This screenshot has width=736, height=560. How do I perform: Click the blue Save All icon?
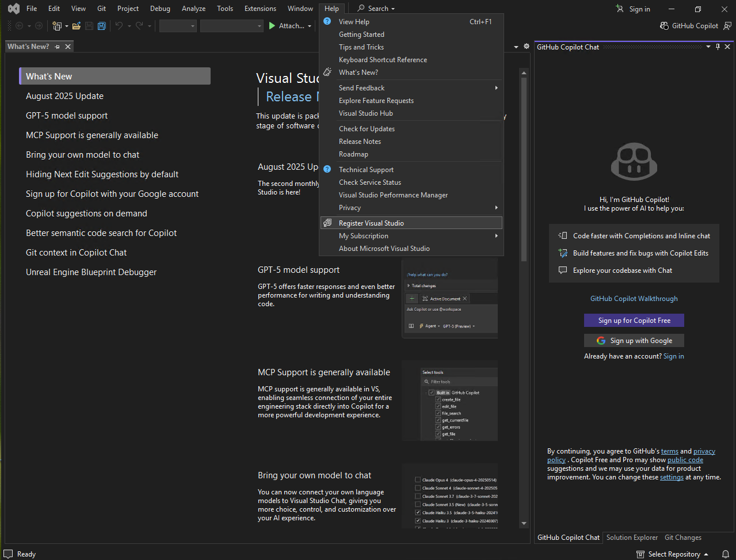[x=102, y=26]
